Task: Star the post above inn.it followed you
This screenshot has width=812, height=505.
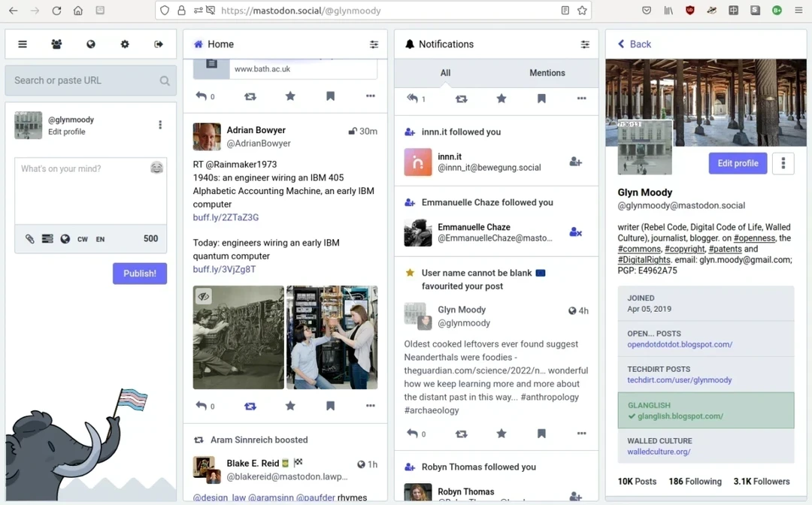Action: (x=501, y=98)
